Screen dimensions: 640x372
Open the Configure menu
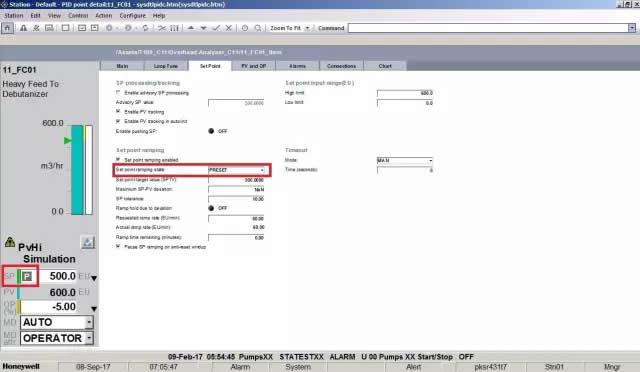tap(132, 16)
